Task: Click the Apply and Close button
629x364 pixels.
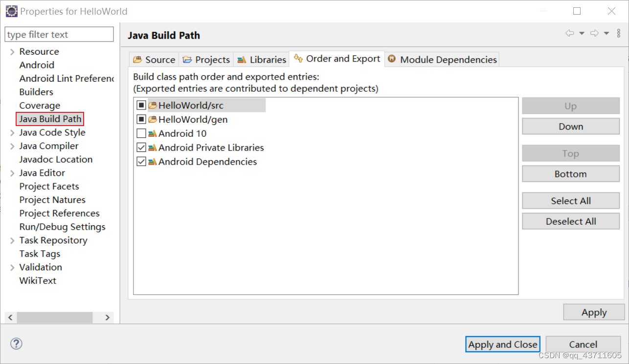Action: coord(502,344)
